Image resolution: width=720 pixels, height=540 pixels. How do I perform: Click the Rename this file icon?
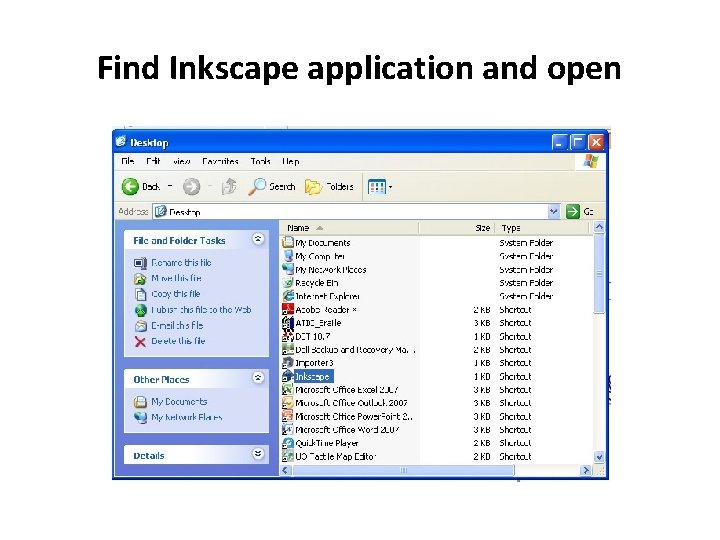pyautogui.click(x=141, y=263)
